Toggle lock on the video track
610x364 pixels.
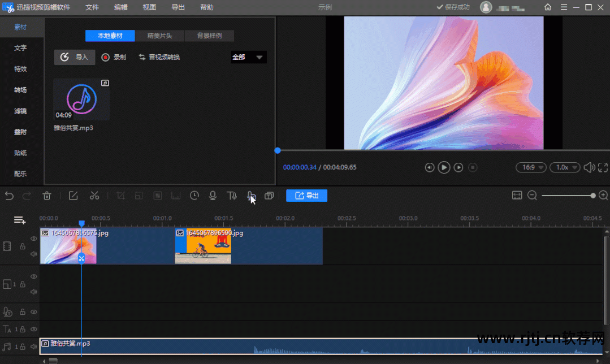[x=23, y=246]
